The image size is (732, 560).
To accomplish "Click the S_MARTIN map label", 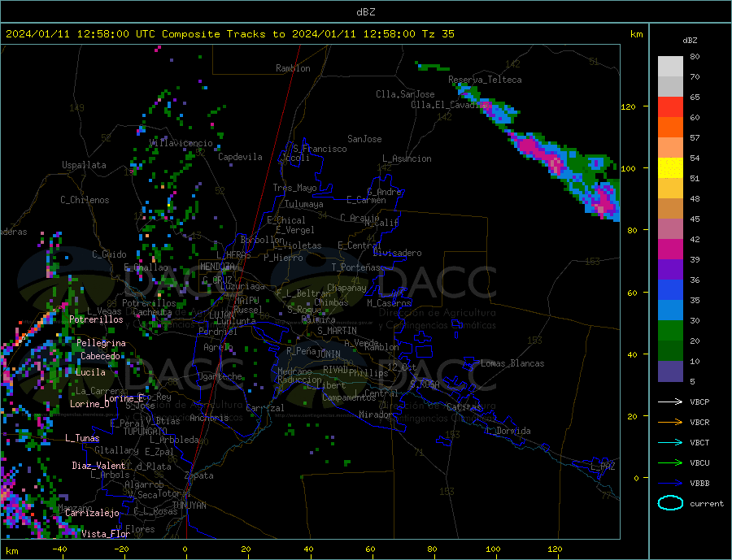I will tap(337, 331).
